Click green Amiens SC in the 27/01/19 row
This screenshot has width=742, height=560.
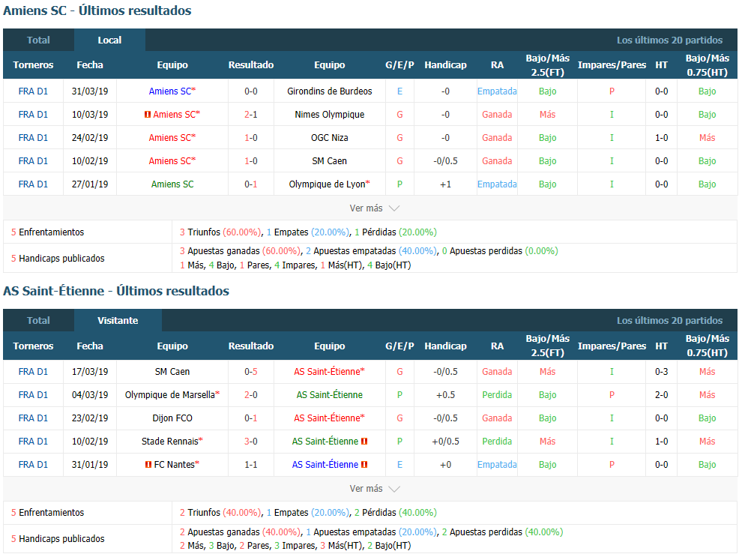point(172,184)
